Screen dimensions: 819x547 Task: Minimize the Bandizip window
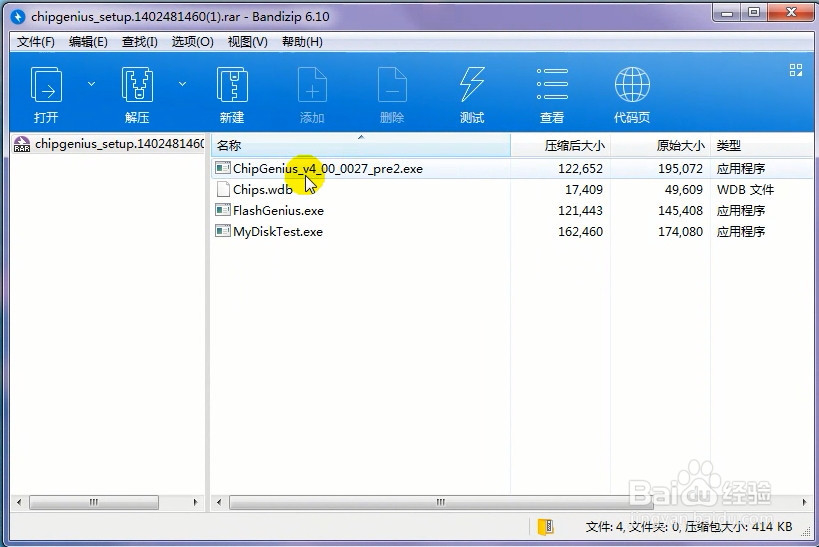(727, 13)
